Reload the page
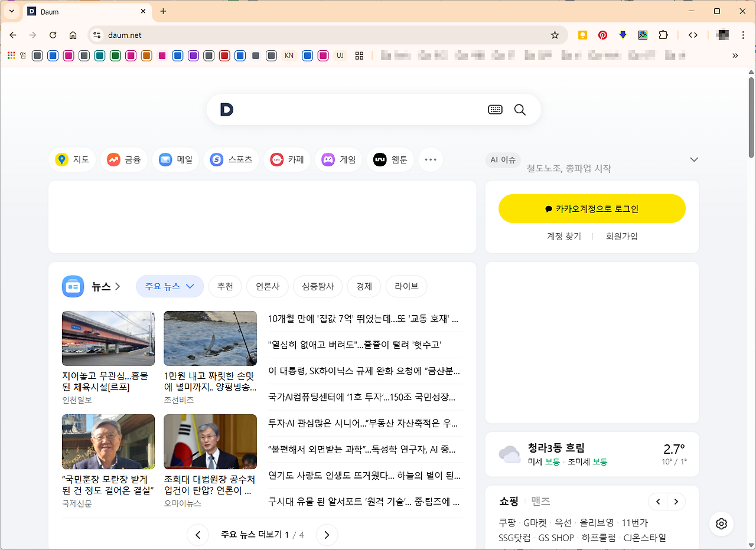Viewport: 756px width, 550px height. click(53, 35)
